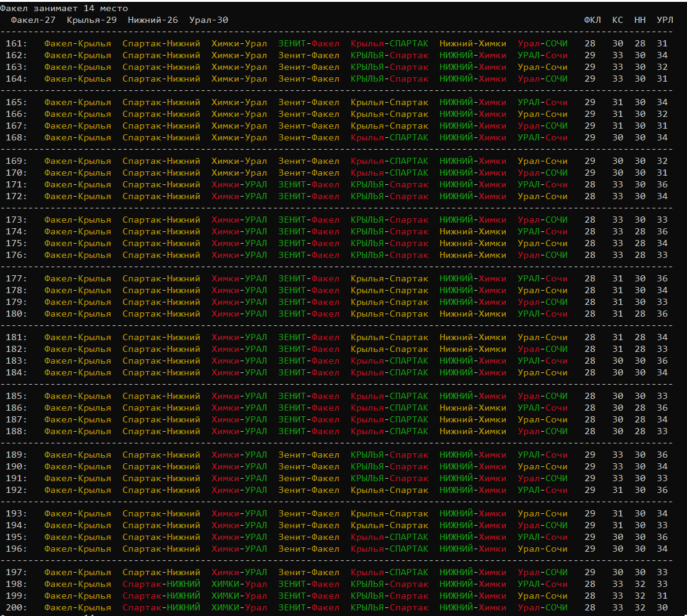Click the 'НН' column header
Viewport: 687px width, 616px height.
[x=640, y=20]
